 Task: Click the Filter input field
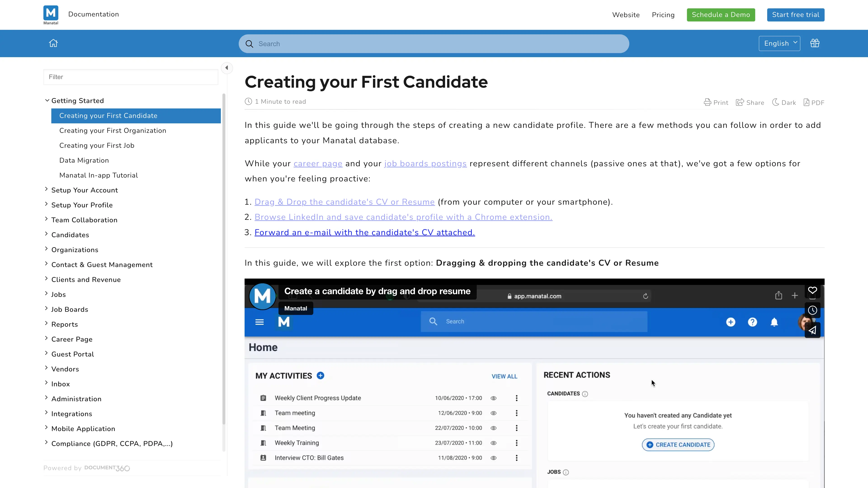(x=130, y=77)
